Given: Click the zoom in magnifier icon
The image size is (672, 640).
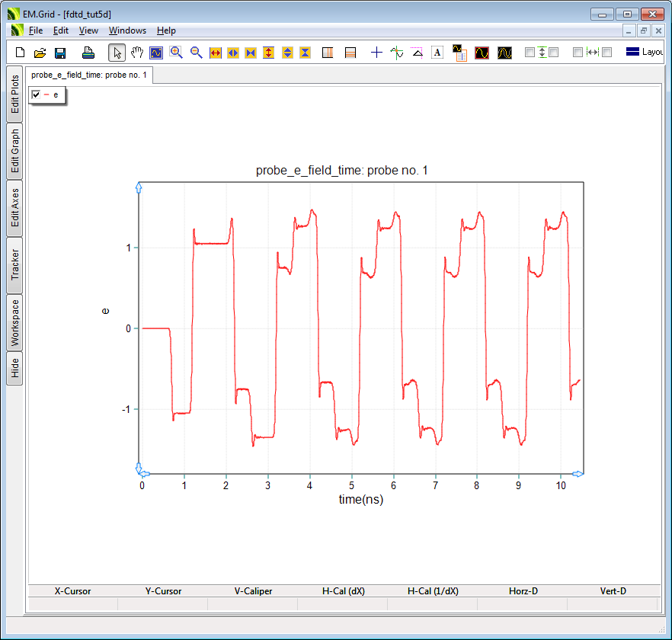Looking at the screenshot, I should pos(176,53).
